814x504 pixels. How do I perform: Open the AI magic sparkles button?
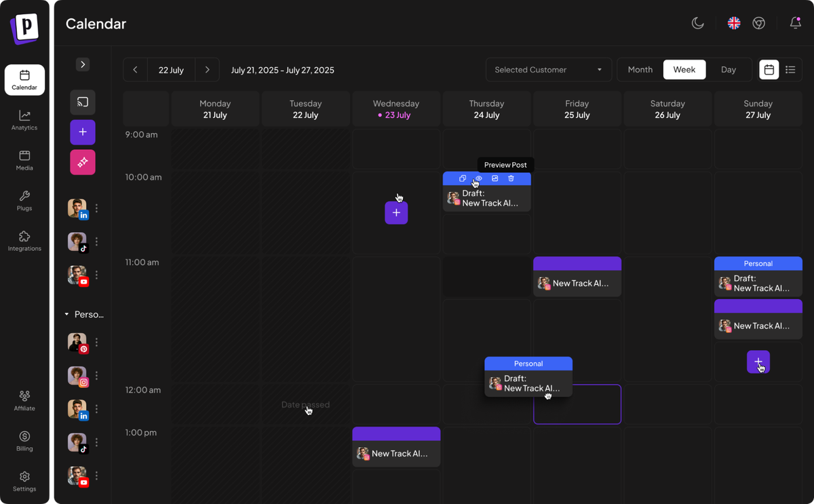tap(82, 162)
